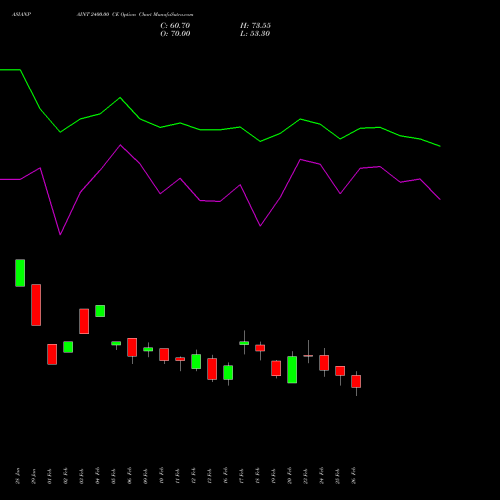Select the large red candlestick above 29 Jan

tap(36, 305)
